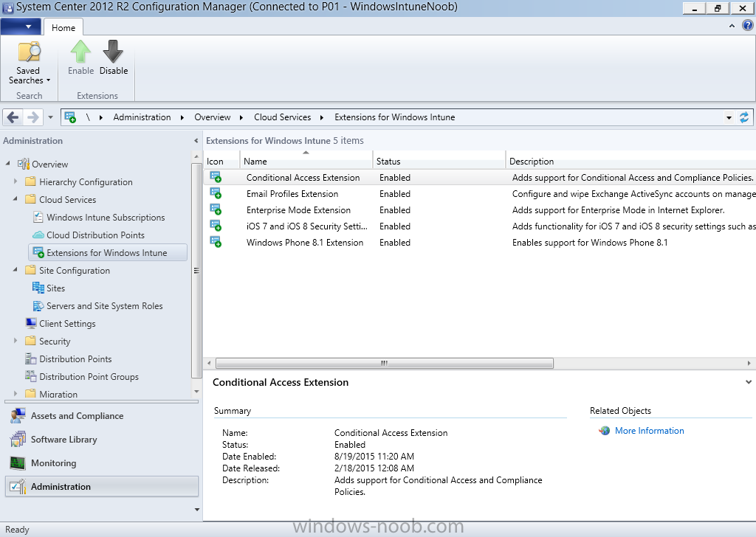The image size is (756, 537).
Task: Select Conditional Access Extension row name
Action: (x=303, y=177)
